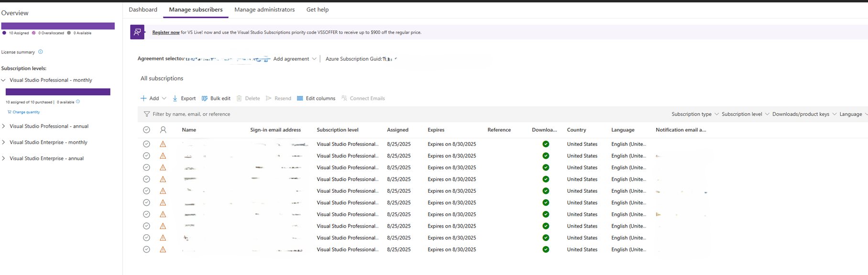
Task: Click the Professional monthly purple usage bar
Action: (x=58, y=92)
